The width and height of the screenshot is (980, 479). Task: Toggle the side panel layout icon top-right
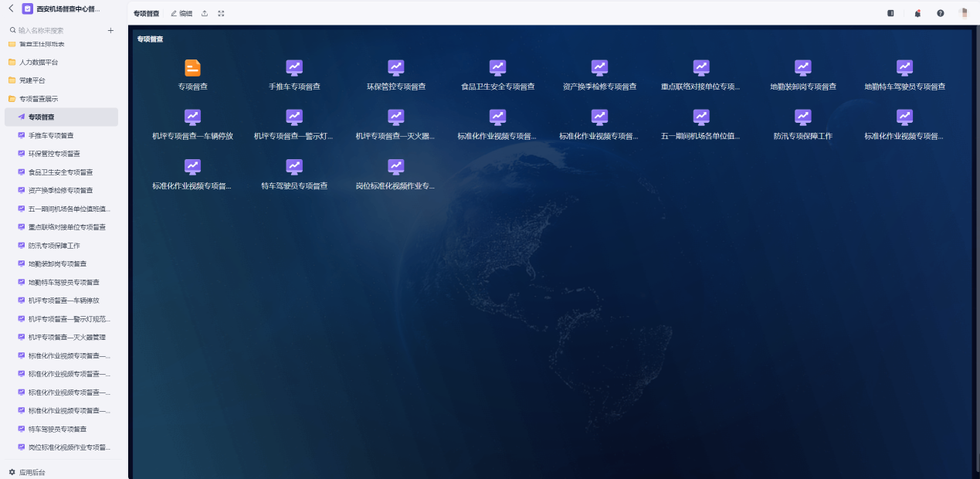(890, 13)
